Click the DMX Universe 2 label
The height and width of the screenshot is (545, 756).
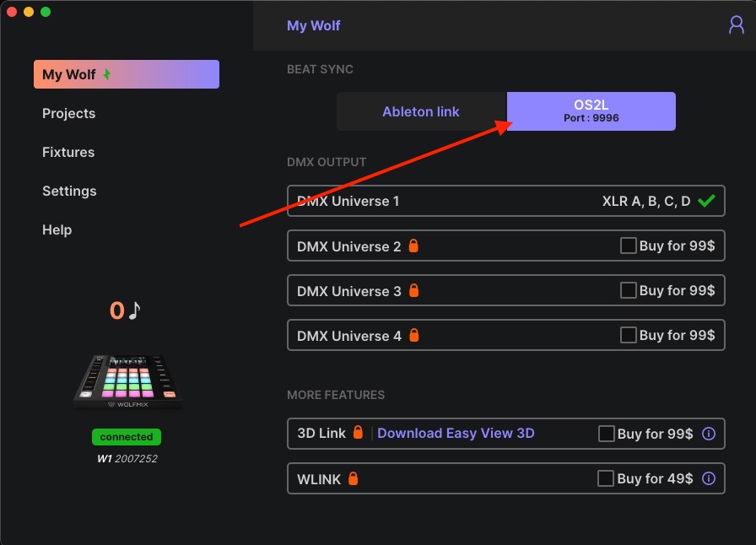(x=348, y=246)
